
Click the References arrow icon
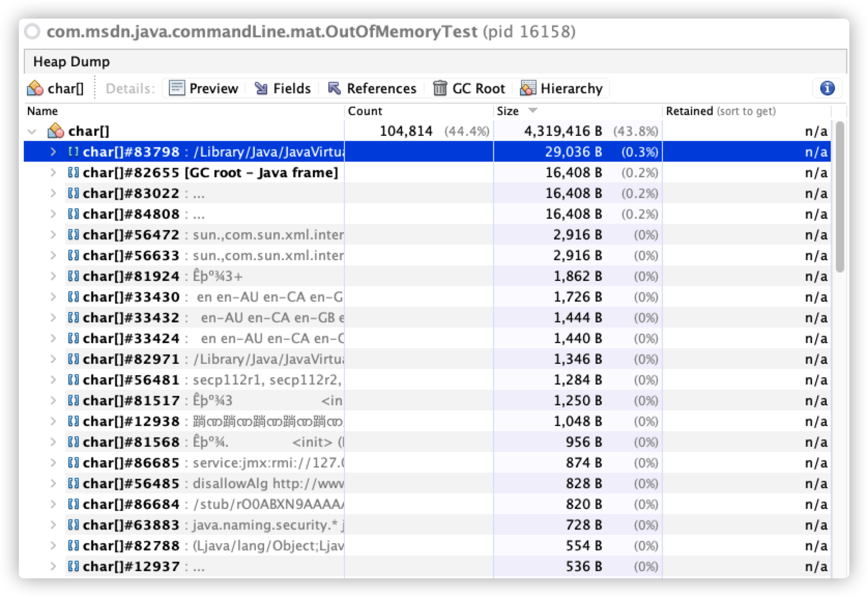[335, 88]
